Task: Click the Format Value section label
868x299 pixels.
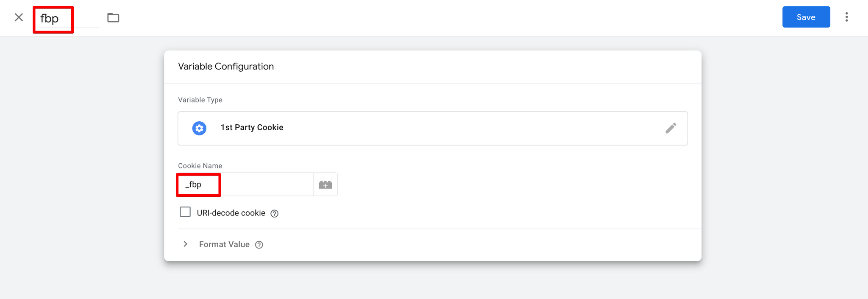Action: [x=224, y=245]
